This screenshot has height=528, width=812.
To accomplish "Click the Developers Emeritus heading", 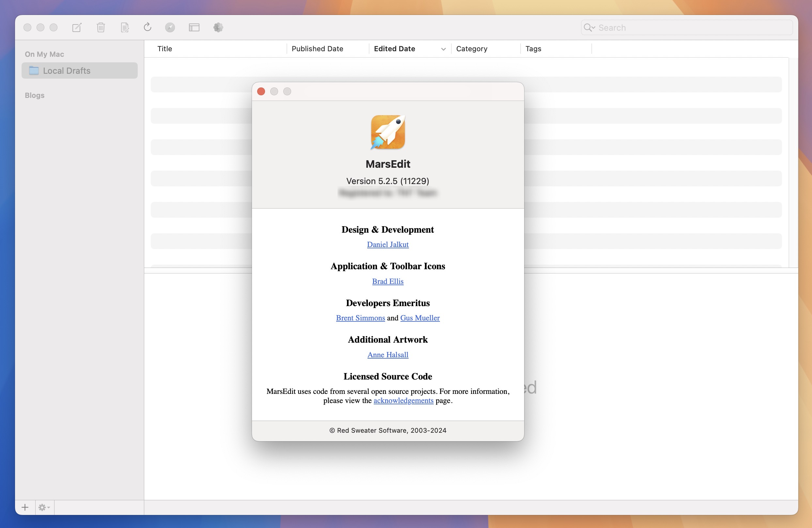I will click(388, 303).
